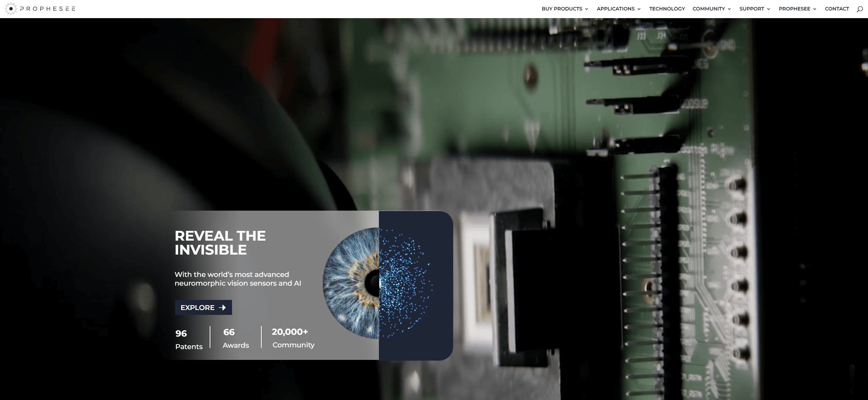Expand the BUY PRODUCTS dropdown
868x400 pixels.
coord(562,9)
